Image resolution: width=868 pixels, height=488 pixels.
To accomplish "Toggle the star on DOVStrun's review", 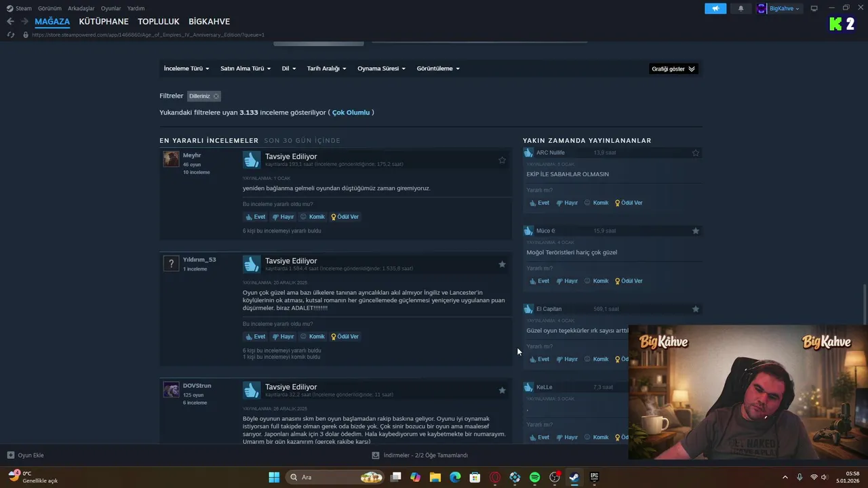I will (502, 390).
